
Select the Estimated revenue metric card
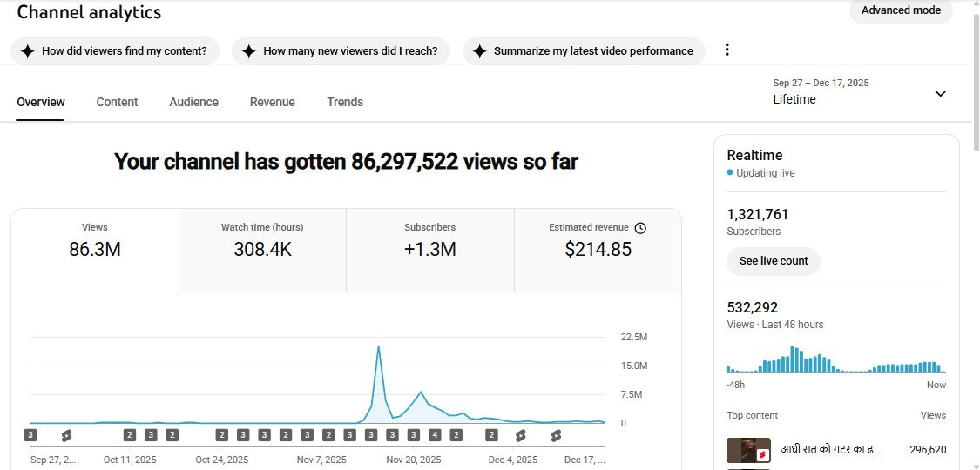tap(598, 251)
